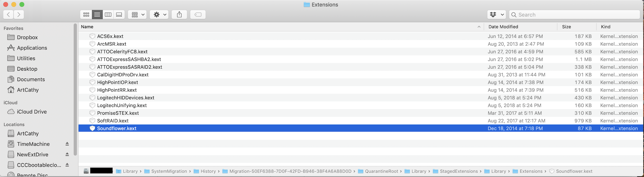The width and height of the screenshot is (644, 177).
Task: Switch to column view
Action: click(x=108, y=14)
